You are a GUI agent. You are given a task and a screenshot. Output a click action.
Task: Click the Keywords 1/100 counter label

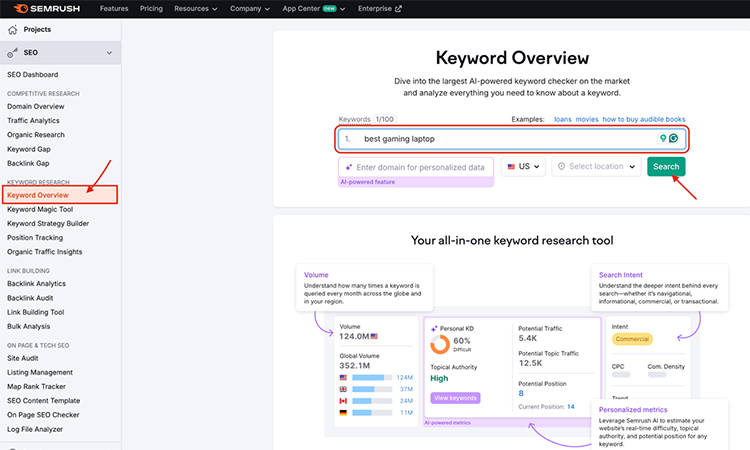pyautogui.click(x=367, y=119)
